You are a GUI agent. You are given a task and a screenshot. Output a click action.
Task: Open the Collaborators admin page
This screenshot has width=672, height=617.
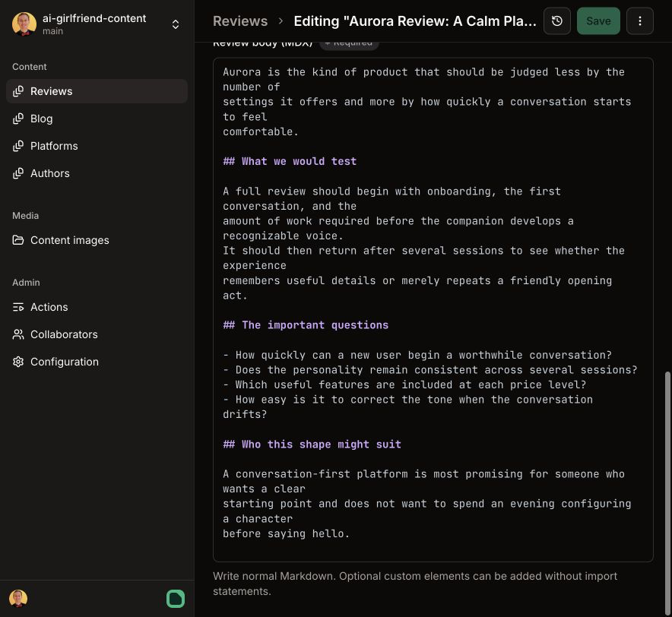(97, 334)
